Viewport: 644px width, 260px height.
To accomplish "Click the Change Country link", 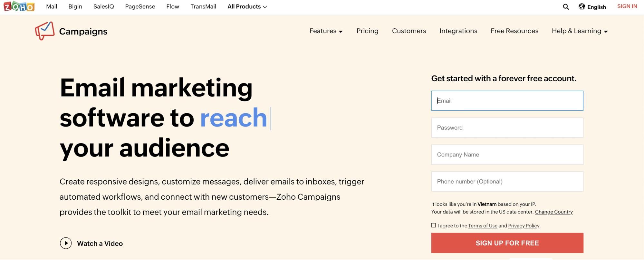I will point(554,212).
